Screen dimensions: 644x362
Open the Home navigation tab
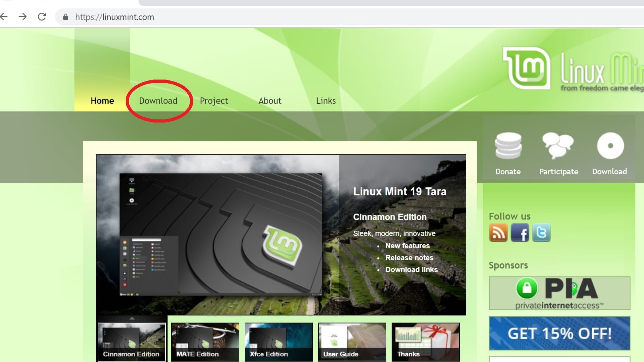tap(102, 101)
